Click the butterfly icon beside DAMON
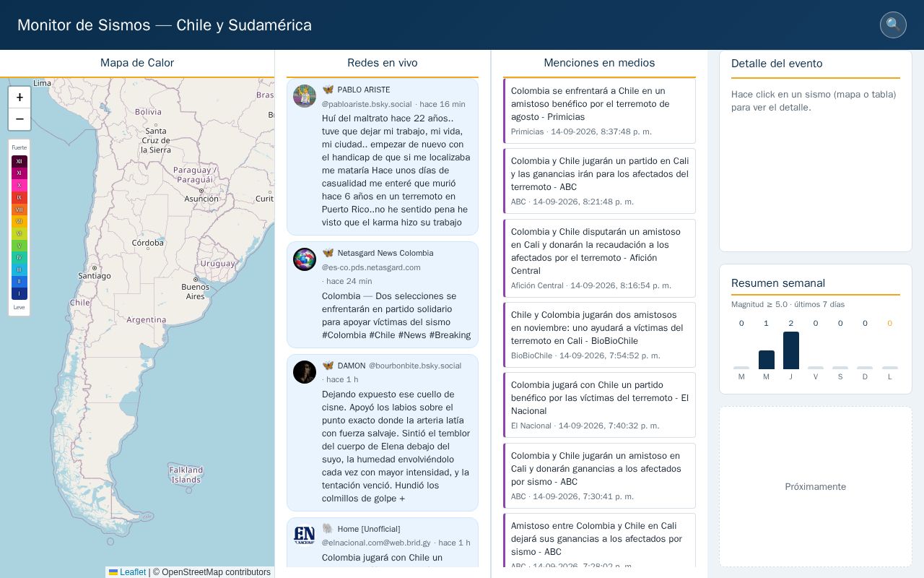Image resolution: width=924 pixels, height=578 pixels. [x=328, y=366]
